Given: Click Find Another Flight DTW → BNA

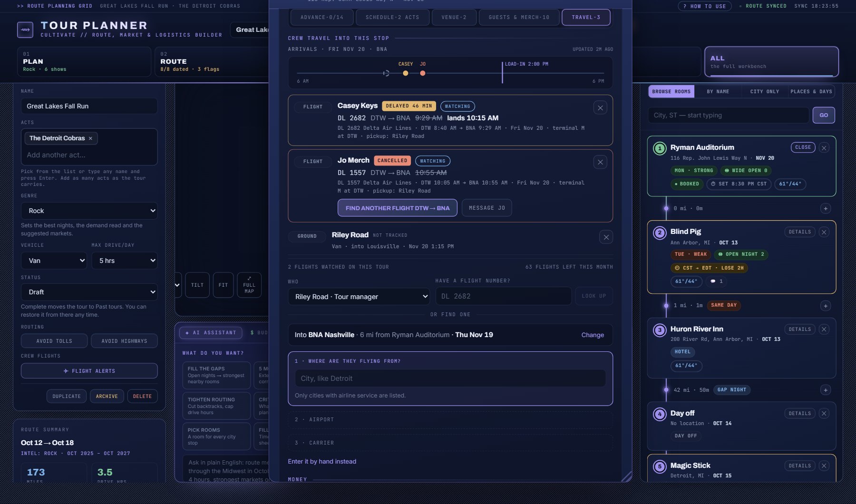Looking at the screenshot, I should click(397, 208).
